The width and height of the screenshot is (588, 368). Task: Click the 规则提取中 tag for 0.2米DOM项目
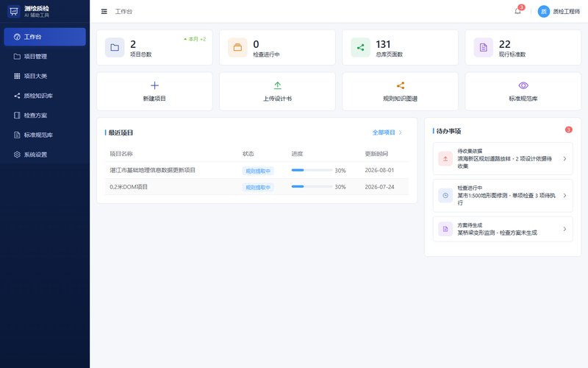tap(258, 187)
